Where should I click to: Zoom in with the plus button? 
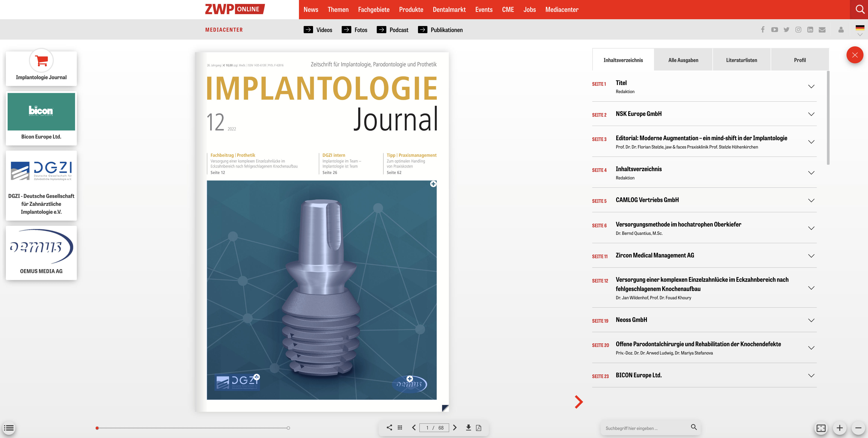pos(840,428)
